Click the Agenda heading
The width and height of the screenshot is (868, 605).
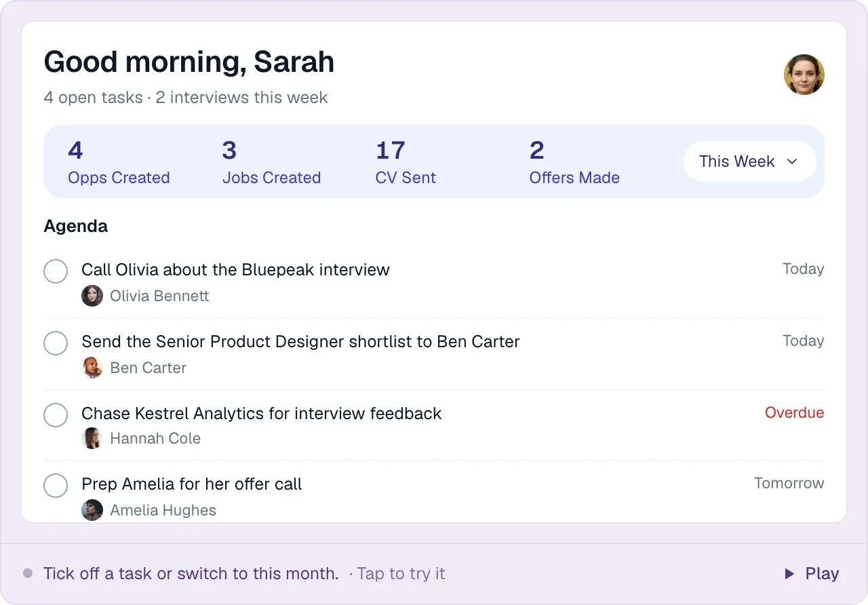[x=75, y=226]
